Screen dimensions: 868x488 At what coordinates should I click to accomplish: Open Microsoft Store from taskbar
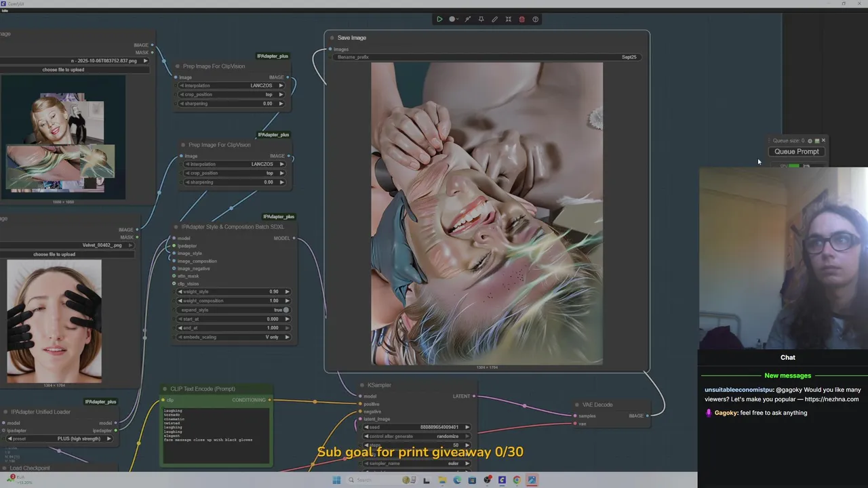coord(471,480)
